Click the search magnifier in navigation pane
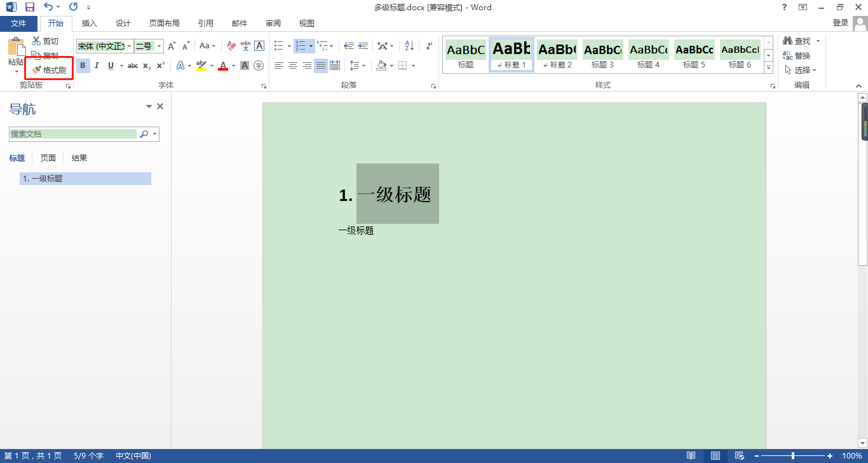The image size is (868, 463). 144,134
